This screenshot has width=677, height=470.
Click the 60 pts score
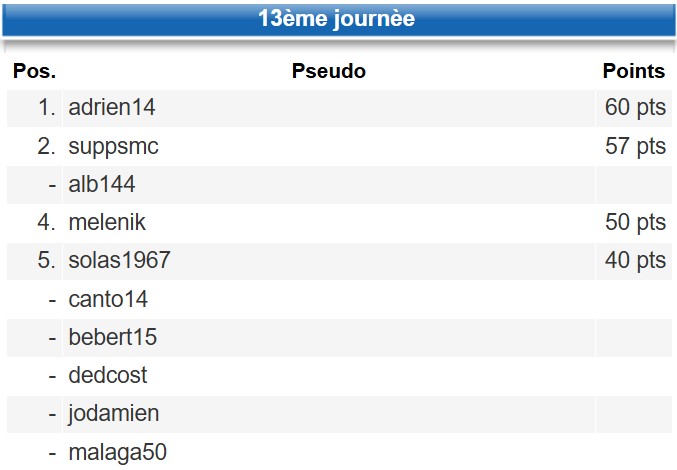pyautogui.click(x=635, y=108)
